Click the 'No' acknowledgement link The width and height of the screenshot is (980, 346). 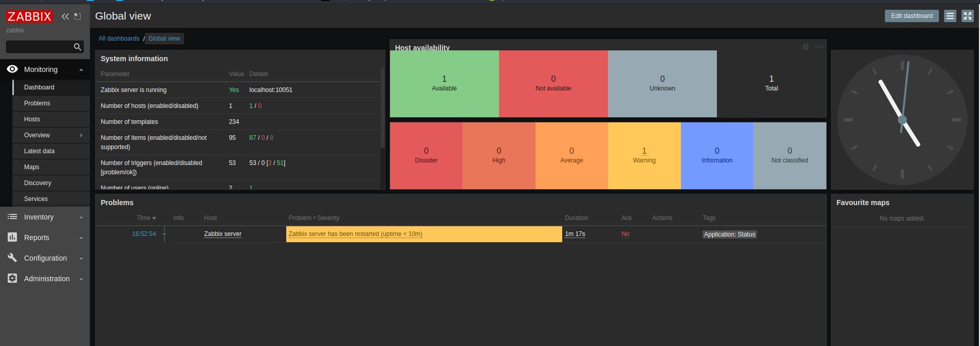[625, 234]
